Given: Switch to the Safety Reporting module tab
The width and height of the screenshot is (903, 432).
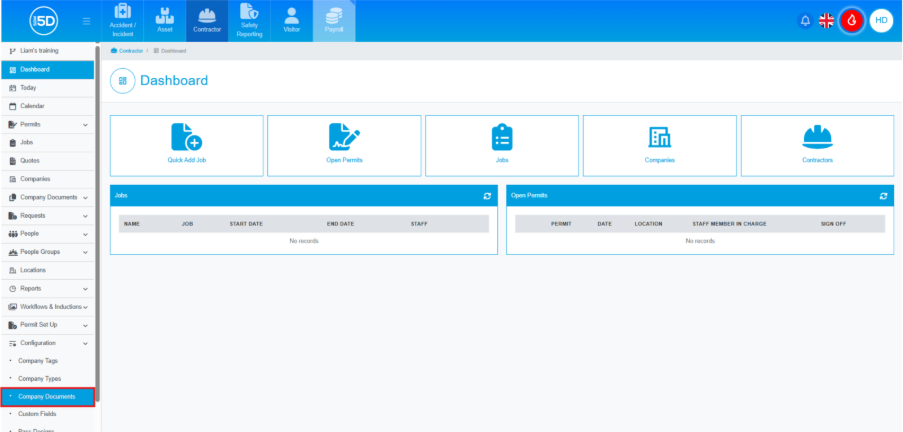Looking at the screenshot, I should pos(250,22).
